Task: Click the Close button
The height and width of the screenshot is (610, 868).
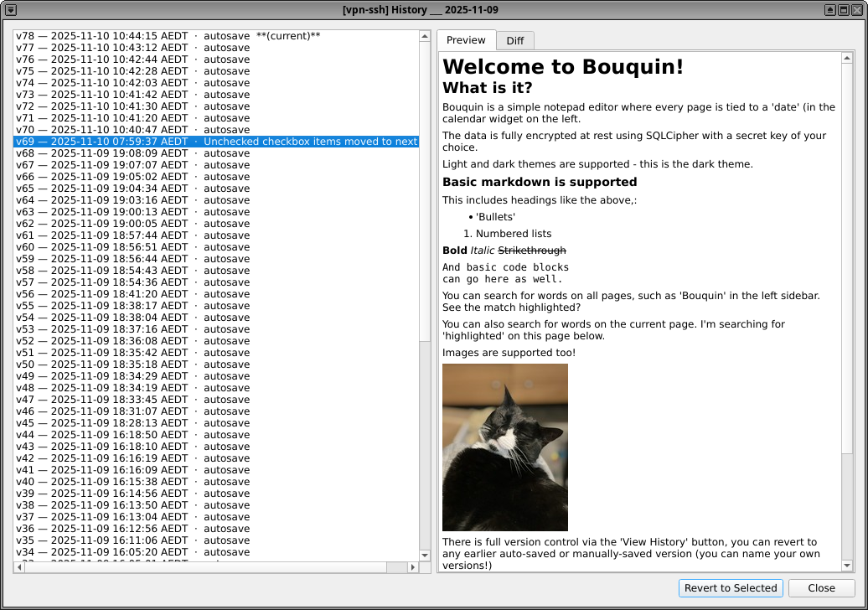Action: pyautogui.click(x=820, y=588)
